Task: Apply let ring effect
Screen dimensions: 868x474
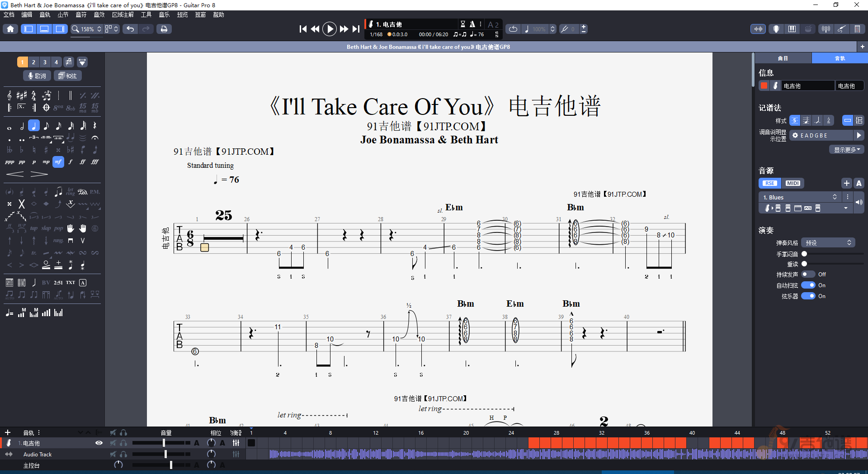Action: [71, 192]
